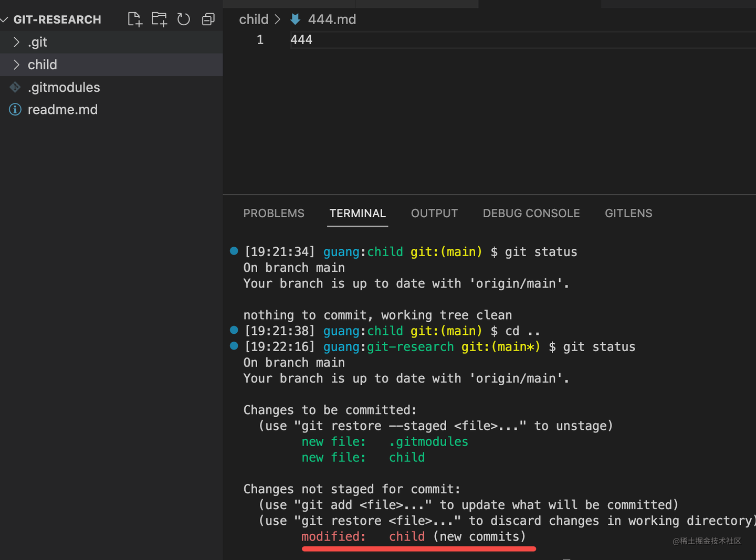The image size is (756, 560).
Task: Switch to the PROBLEMS tab
Action: [274, 213]
